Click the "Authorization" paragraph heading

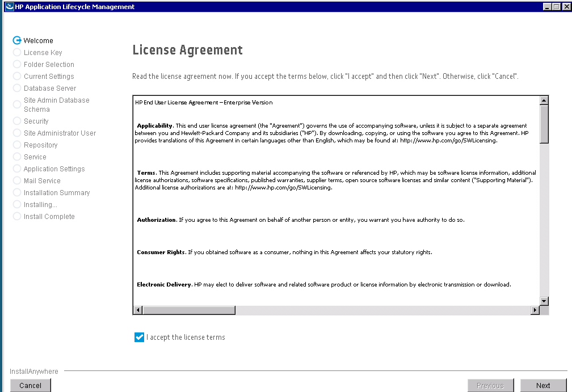pos(157,220)
